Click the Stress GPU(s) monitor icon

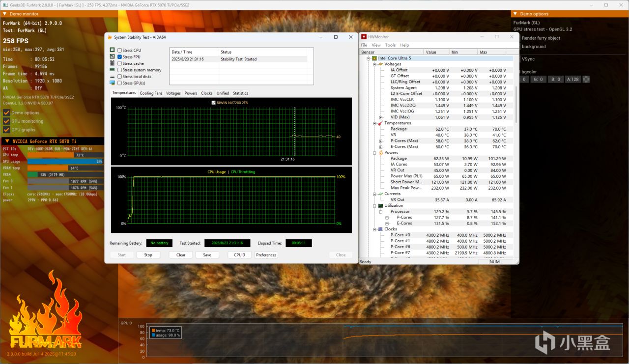coord(113,83)
